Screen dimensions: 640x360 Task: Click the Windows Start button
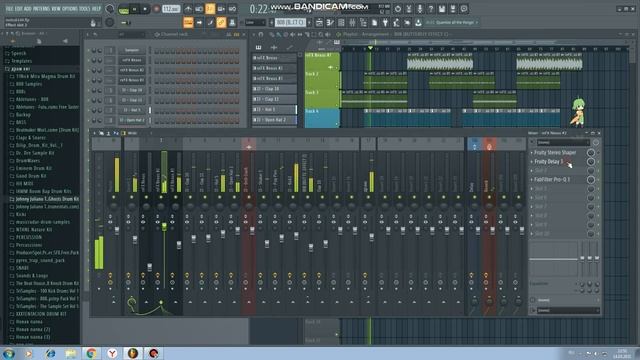click(9, 353)
